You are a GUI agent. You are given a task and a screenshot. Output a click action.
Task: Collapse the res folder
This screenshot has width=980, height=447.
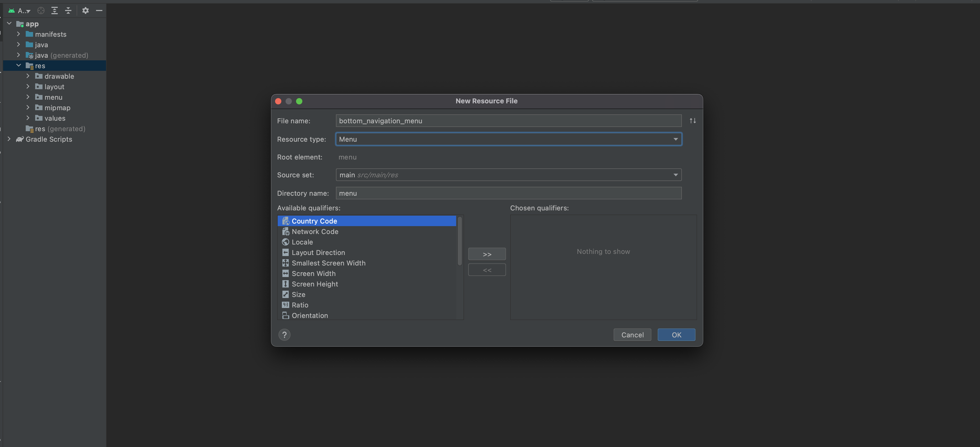pos(19,65)
